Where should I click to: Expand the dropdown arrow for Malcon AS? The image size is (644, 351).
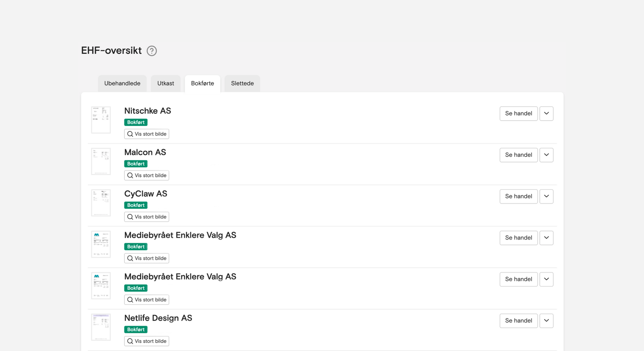point(546,155)
